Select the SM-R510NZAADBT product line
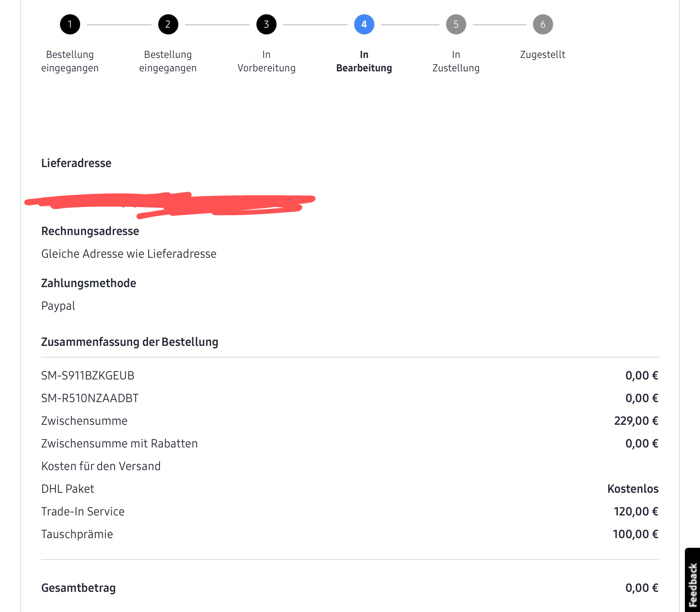This screenshot has height=612, width=700. click(90, 398)
